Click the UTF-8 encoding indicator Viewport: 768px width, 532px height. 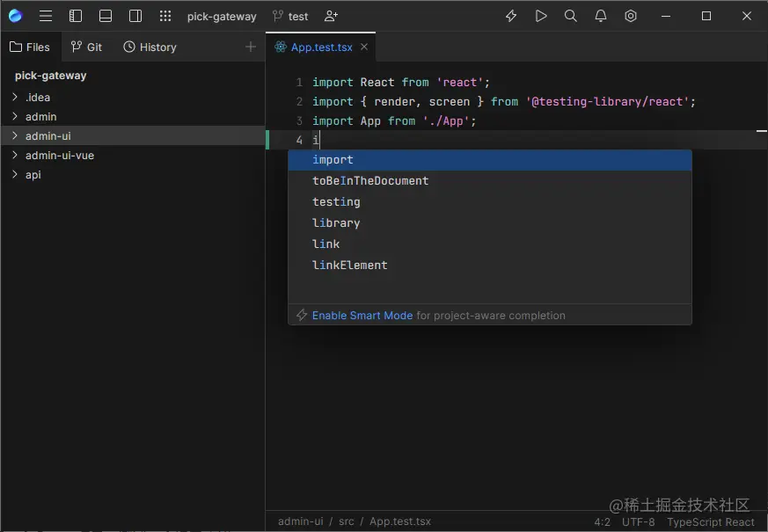638,521
